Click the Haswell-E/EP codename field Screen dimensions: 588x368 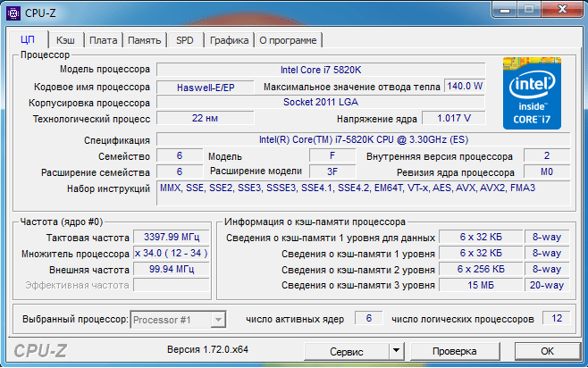click(x=206, y=88)
